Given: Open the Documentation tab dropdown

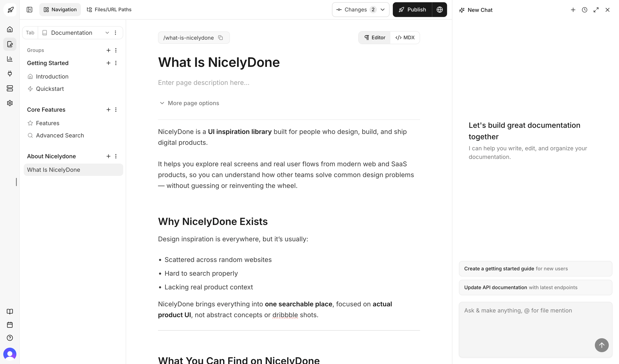Looking at the screenshot, I should (x=75, y=33).
